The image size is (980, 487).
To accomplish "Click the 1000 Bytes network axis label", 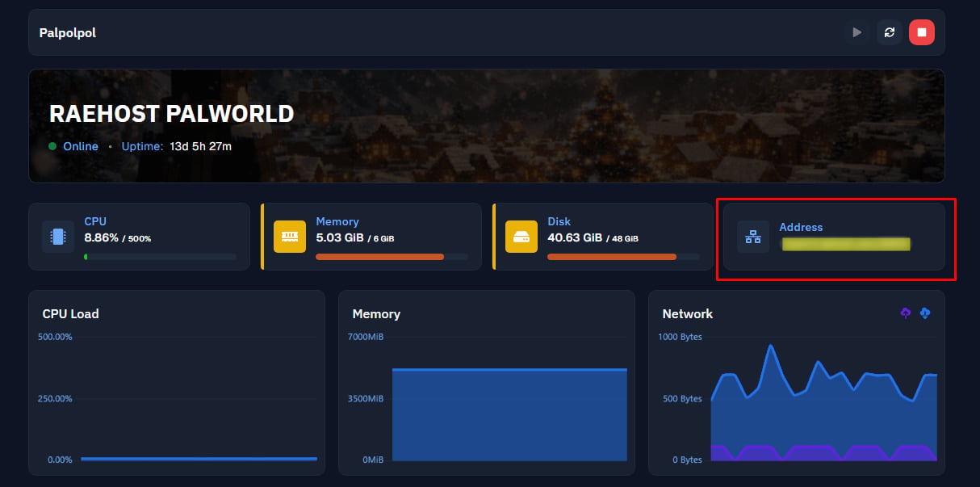I will (681, 337).
